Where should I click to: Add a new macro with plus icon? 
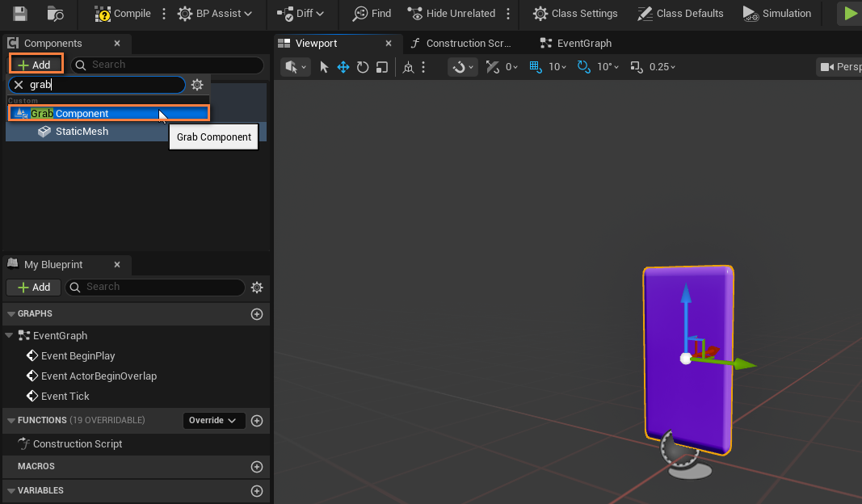257,467
